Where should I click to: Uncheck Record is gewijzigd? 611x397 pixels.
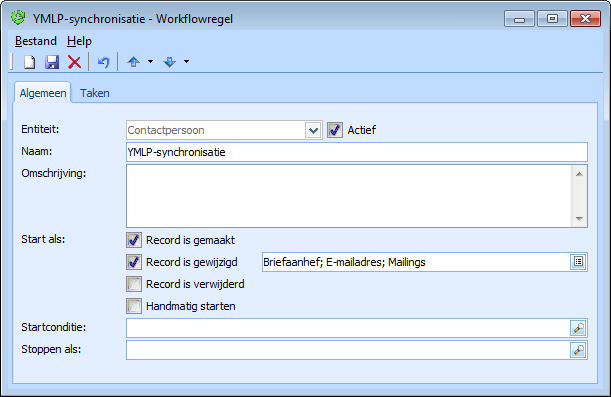point(134,262)
